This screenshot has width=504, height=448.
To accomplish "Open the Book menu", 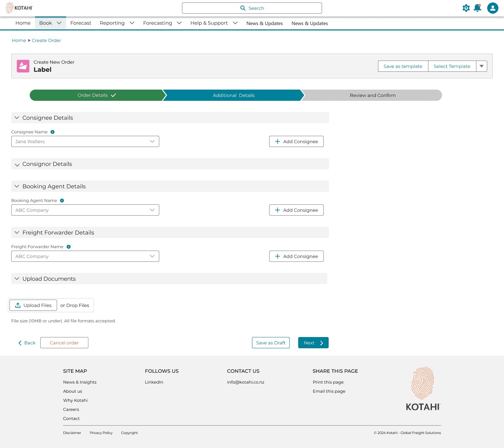I will pos(50,23).
